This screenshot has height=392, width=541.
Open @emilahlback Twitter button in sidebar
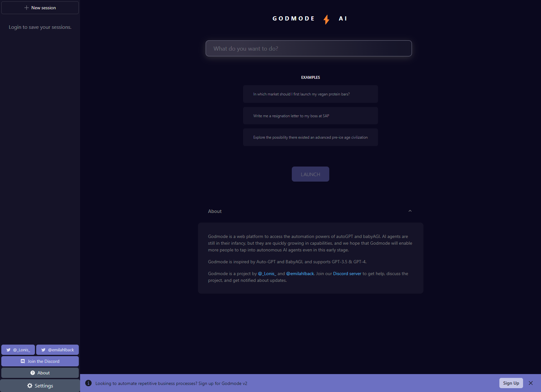(57, 350)
